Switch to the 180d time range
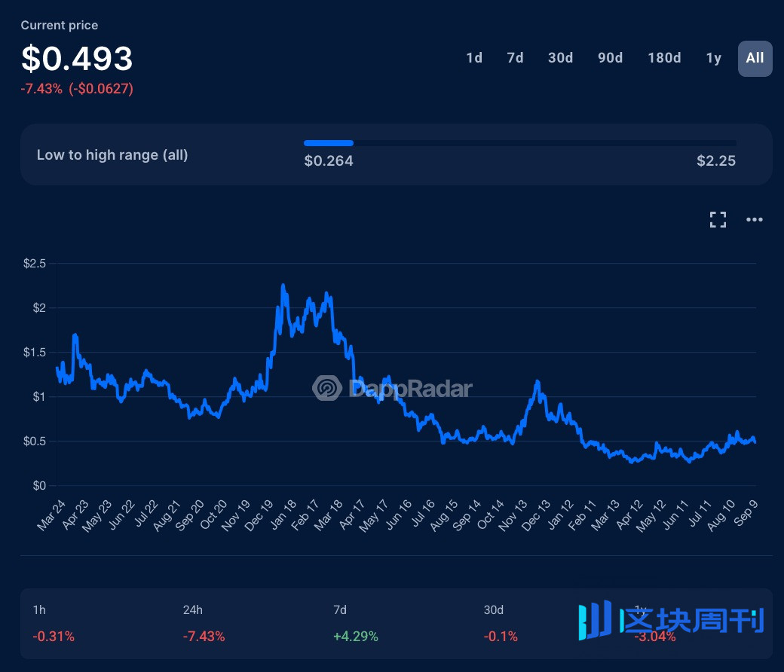The image size is (784, 672). (x=664, y=58)
